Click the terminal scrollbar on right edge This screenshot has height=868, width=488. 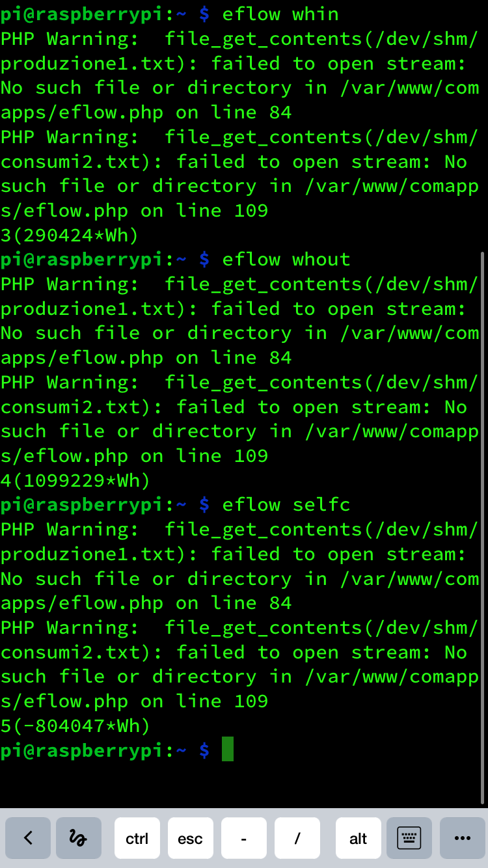(482, 527)
